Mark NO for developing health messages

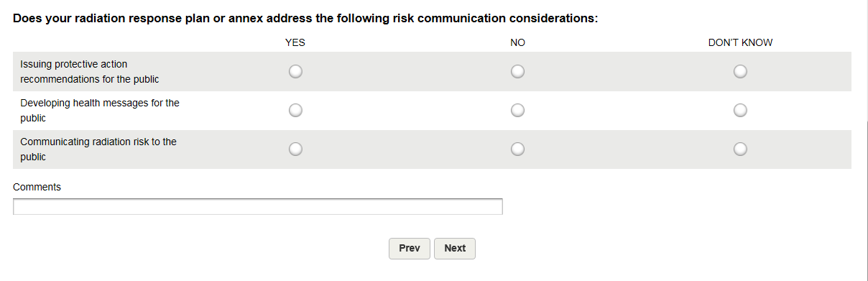[517, 111]
